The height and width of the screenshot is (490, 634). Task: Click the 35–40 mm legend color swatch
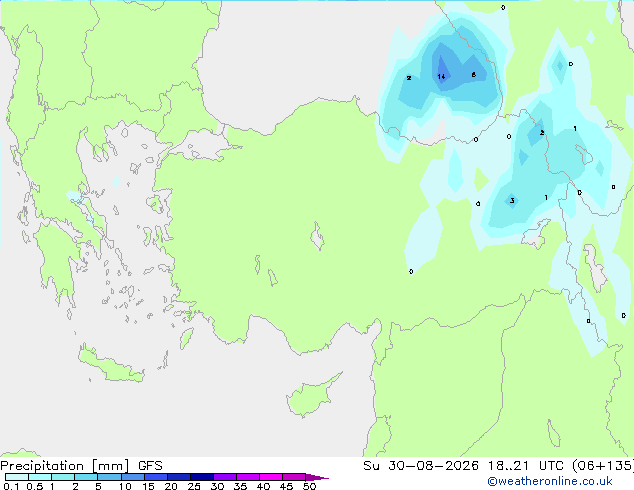pyautogui.click(x=247, y=477)
